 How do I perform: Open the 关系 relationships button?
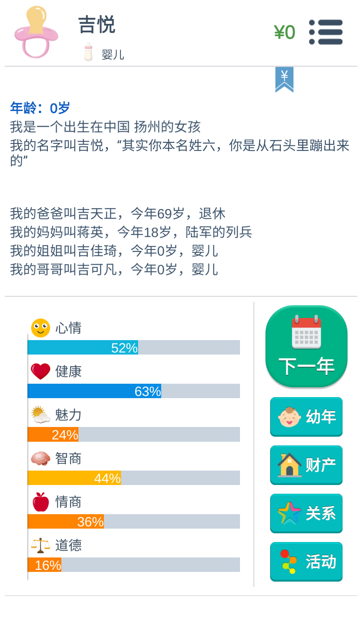306,514
